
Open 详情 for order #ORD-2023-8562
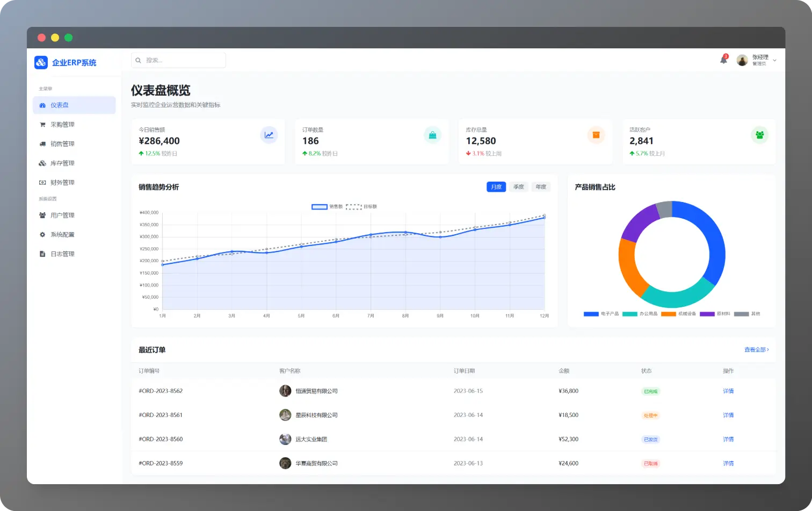click(x=728, y=391)
